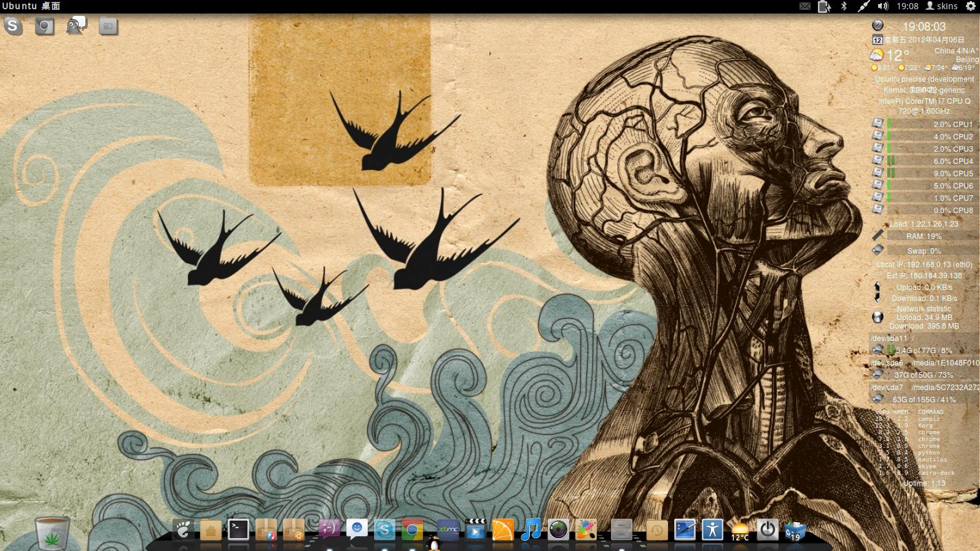Open the paint splatter graphics app
This screenshot has height=551, width=980.
point(586,530)
